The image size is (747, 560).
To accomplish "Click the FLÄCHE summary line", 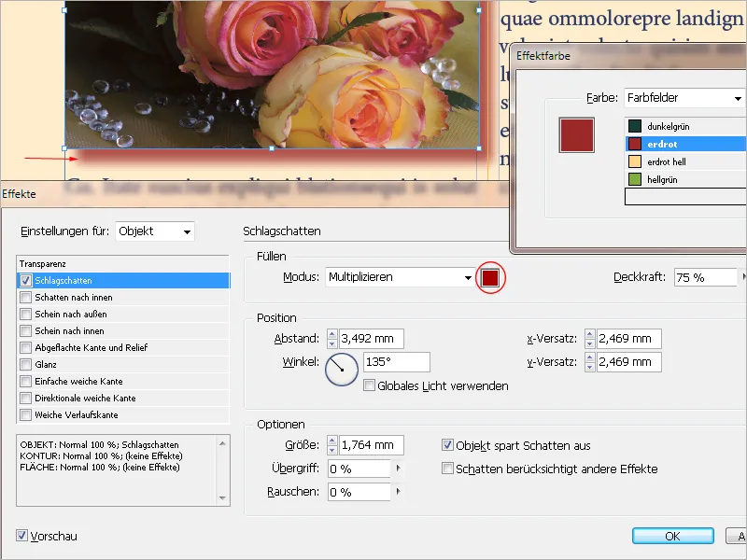I will (100, 468).
